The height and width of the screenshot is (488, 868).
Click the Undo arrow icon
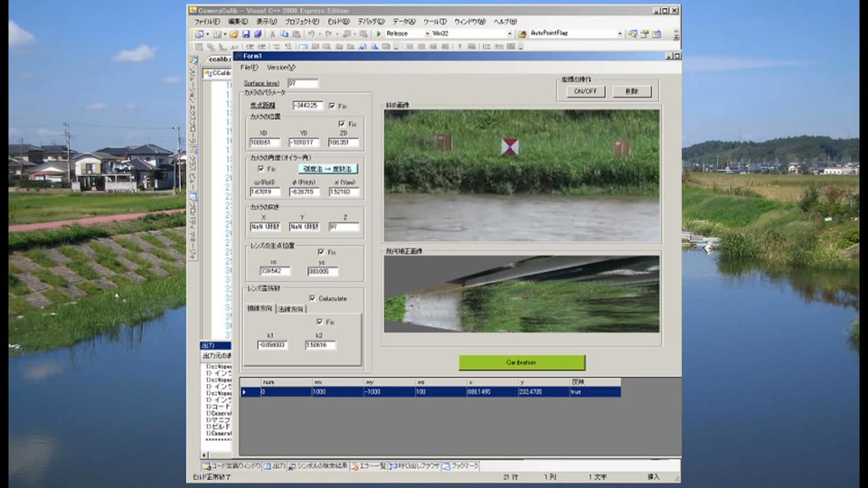[x=312, y=33]
